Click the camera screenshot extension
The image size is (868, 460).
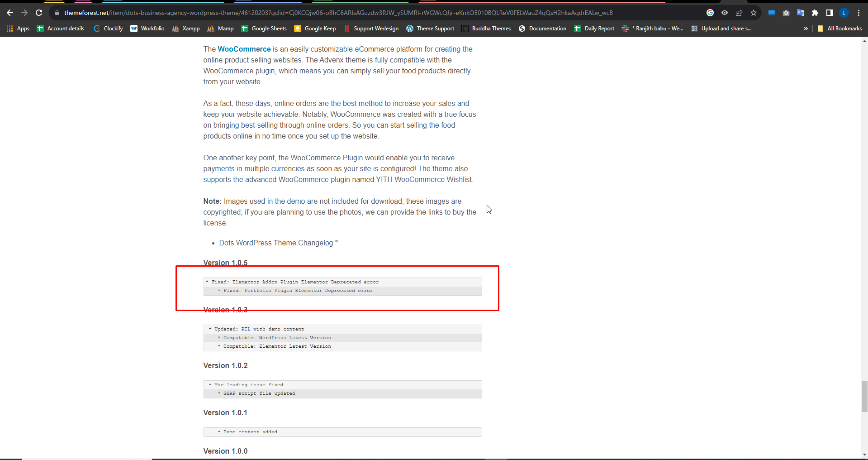tap(786, 13)
